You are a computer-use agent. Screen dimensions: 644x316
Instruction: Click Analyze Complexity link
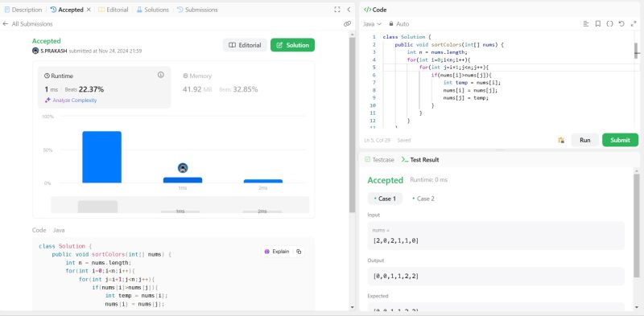(x=71, y=101)
